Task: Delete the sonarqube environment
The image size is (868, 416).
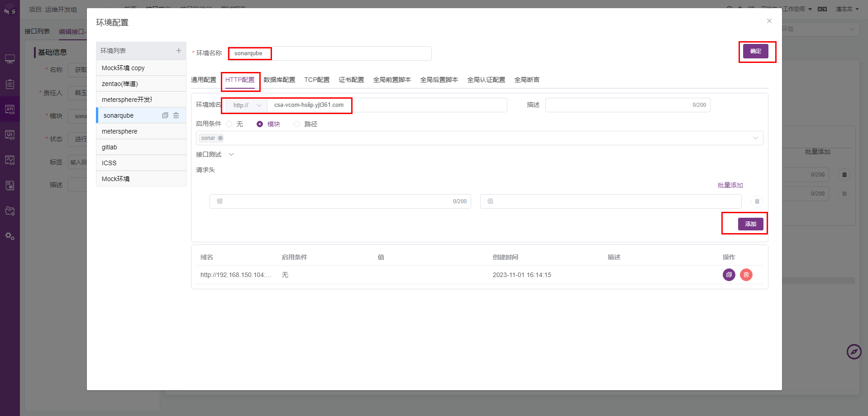Action: tap(176, 115)
